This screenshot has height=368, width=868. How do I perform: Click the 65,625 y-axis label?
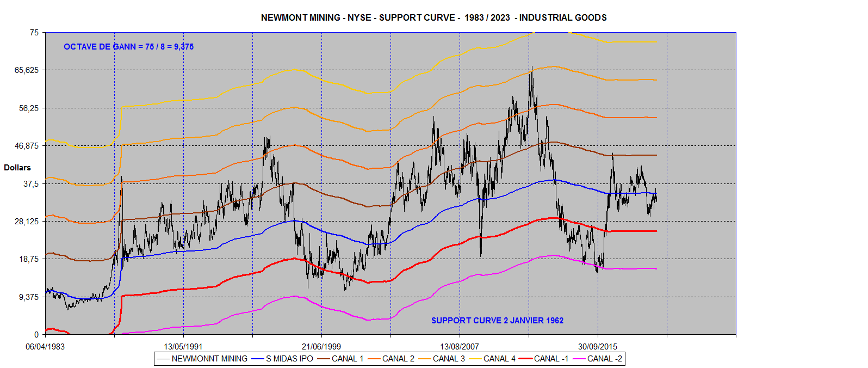[x=27, y=70]
